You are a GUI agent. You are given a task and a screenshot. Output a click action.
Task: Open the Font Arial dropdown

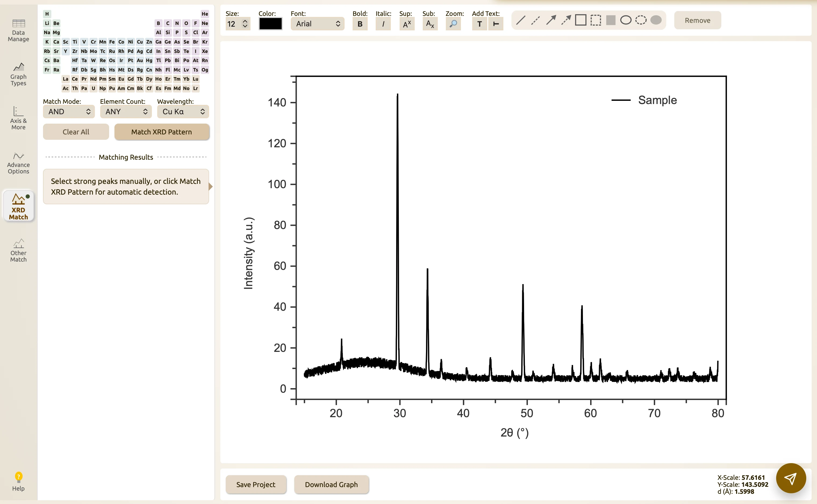pyautogui.click(x=318, y=24)
